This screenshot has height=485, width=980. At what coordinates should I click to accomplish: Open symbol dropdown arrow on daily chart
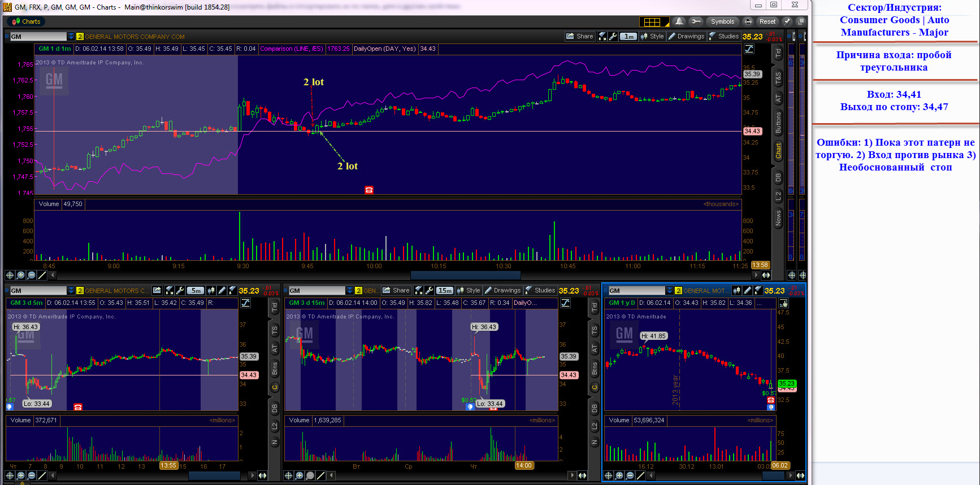click(x=669, y=291)
